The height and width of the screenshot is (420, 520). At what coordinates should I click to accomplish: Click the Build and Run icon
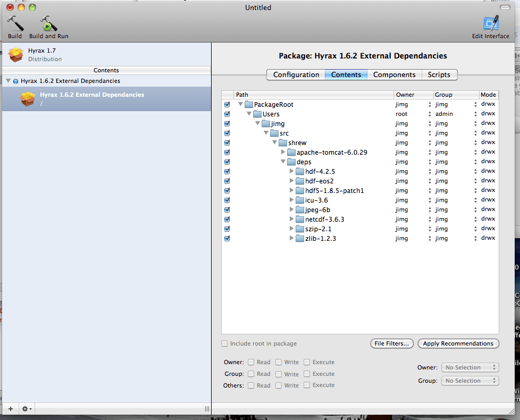pos(49,23)
